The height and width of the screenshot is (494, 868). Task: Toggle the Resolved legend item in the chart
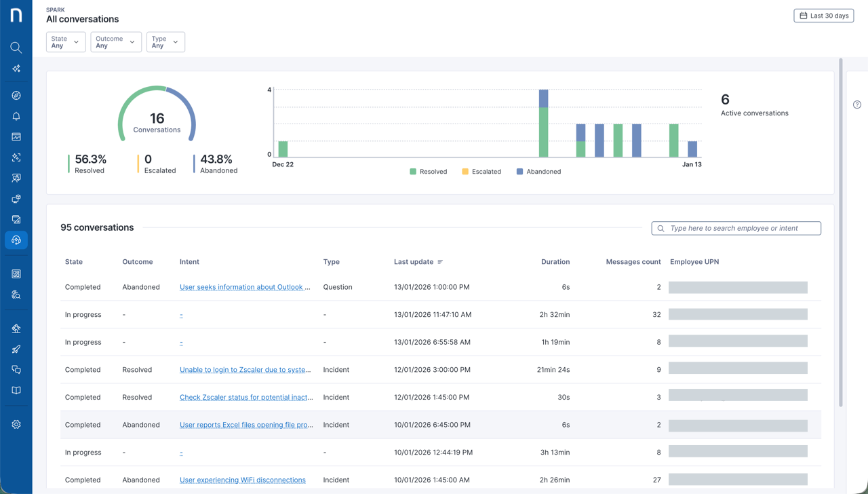(429, 172)
